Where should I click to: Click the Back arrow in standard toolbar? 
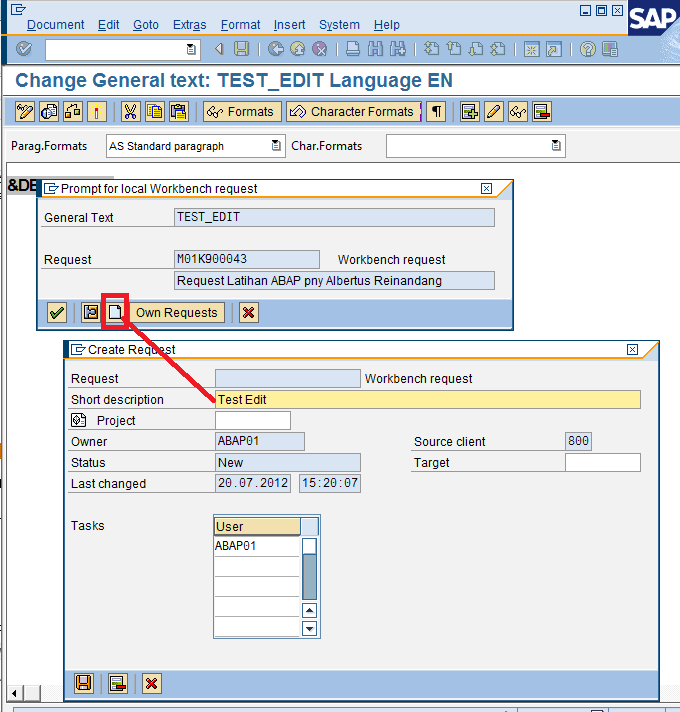click(x=219, y=49)
